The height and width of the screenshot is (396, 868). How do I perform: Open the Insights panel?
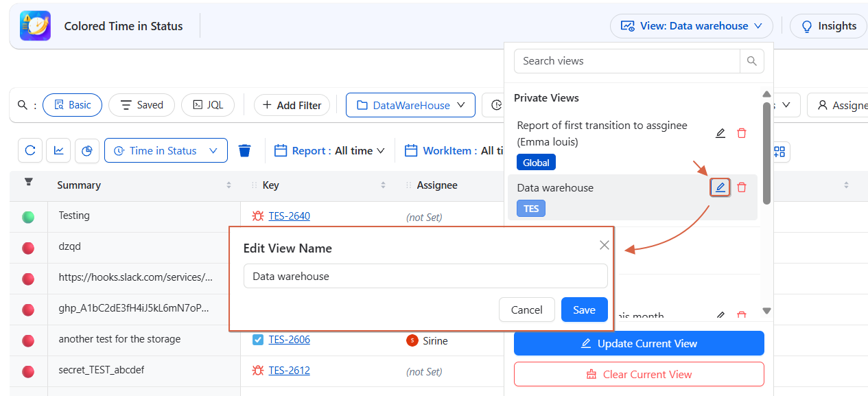click(x=829, y=26)
